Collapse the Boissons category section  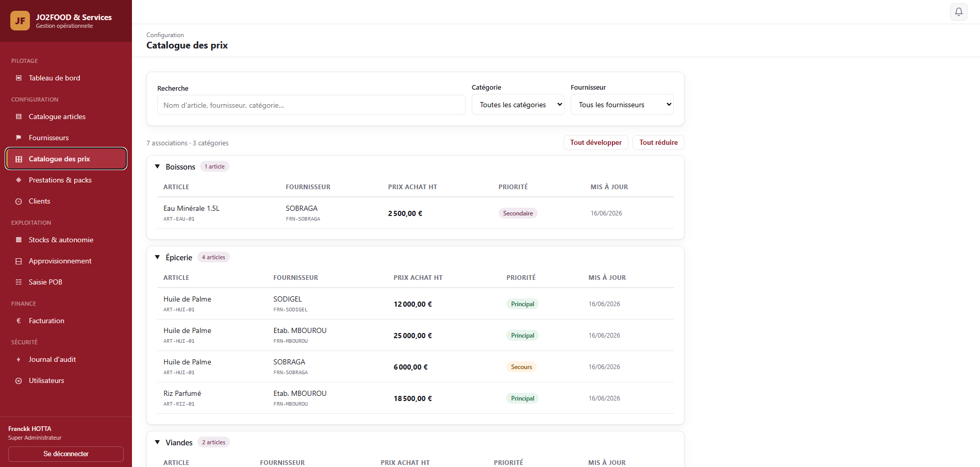tap(158, 166)
